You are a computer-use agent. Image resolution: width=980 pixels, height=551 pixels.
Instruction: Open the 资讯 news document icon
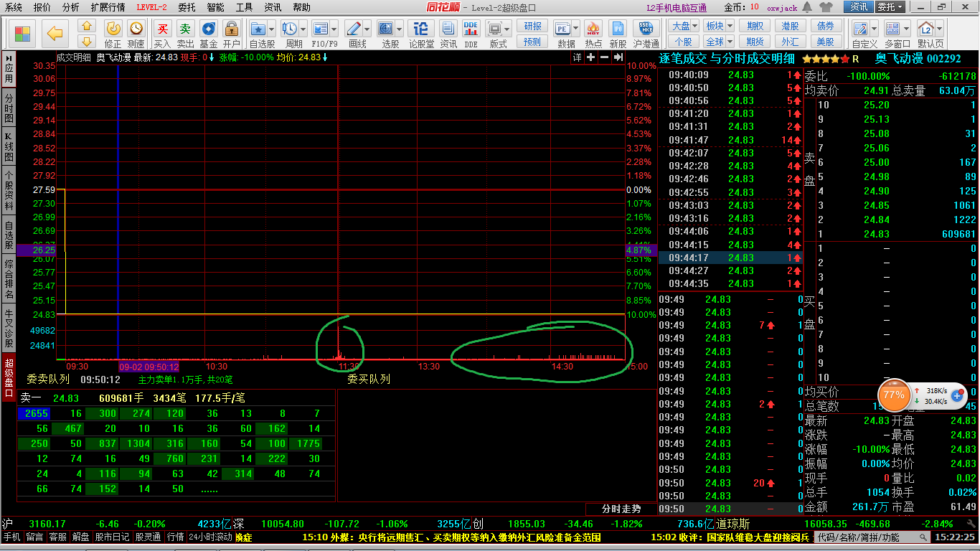(448, 29)
